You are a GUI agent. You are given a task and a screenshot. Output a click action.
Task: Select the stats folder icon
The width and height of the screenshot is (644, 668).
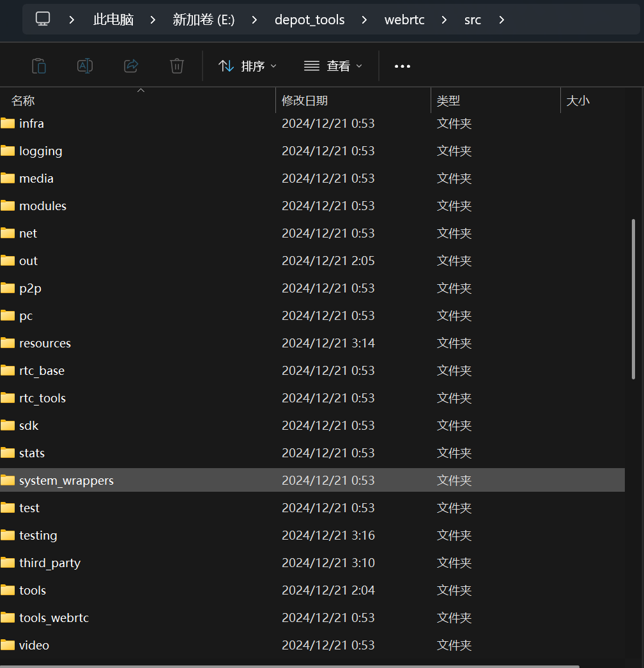tap(8, 453)
